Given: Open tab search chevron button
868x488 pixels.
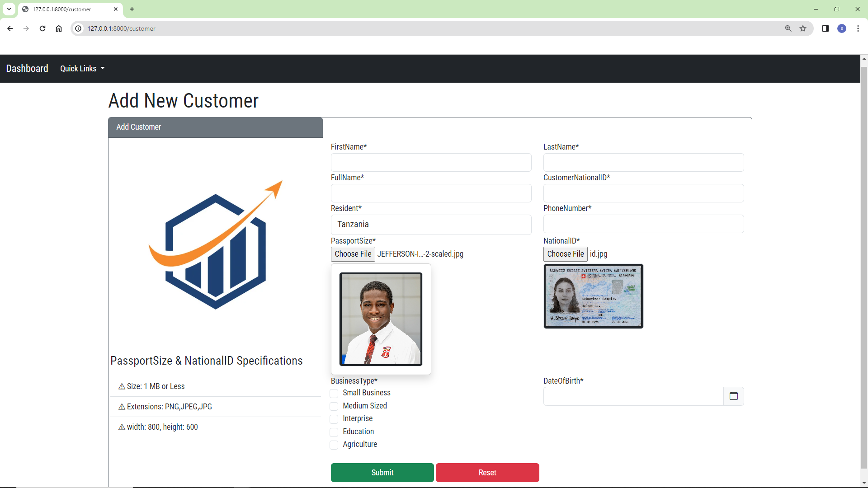Looking at the screenshot, I should point(9,9).
